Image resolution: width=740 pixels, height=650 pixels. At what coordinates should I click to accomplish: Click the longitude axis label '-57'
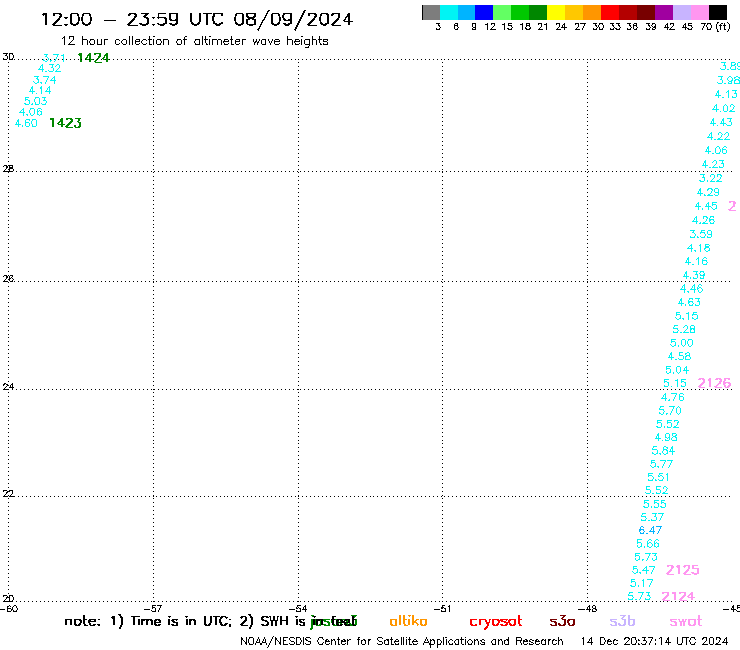point(153,608)
